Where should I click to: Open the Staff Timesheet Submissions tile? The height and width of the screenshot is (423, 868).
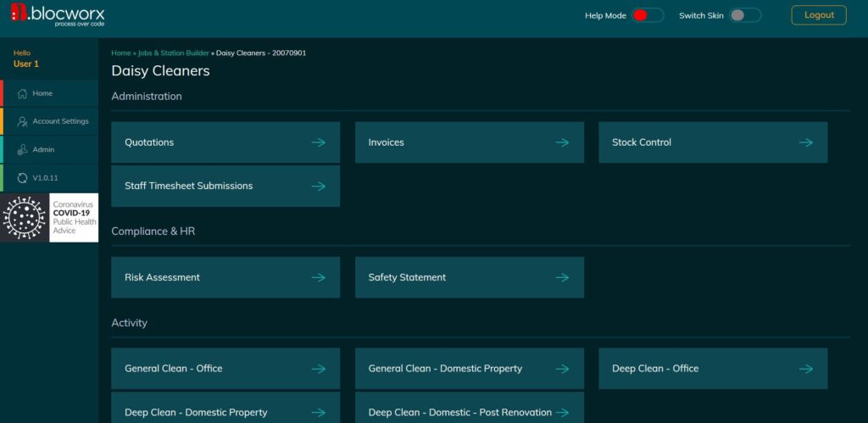click(225, 186)
